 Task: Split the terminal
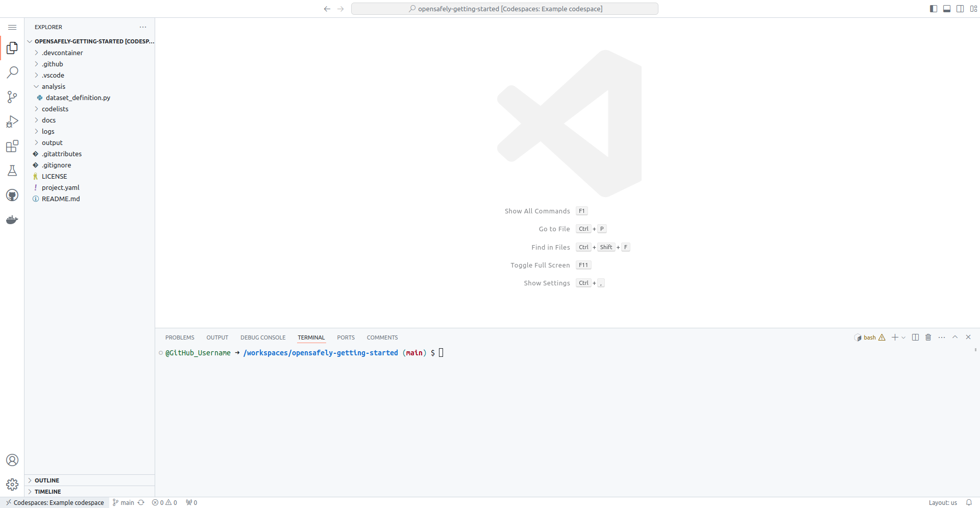pos(915,337)
